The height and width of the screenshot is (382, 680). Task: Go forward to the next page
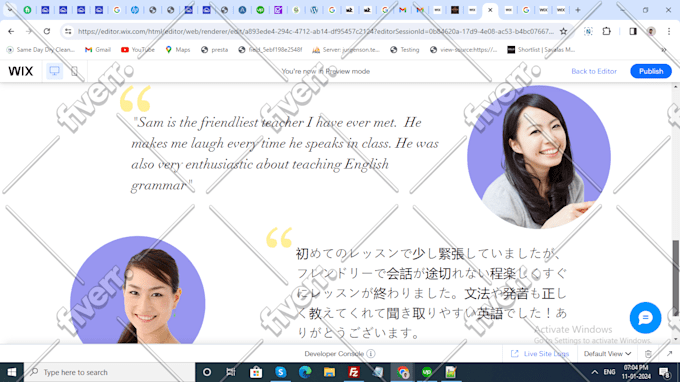click(29, 31)
